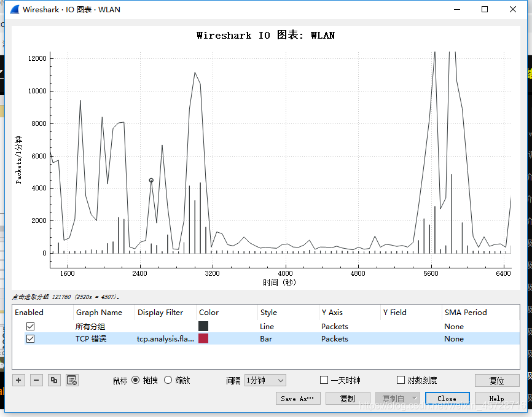Duplicate the selected graph with the copy icon
Screen dimensions: 532x417
point(54,380)
